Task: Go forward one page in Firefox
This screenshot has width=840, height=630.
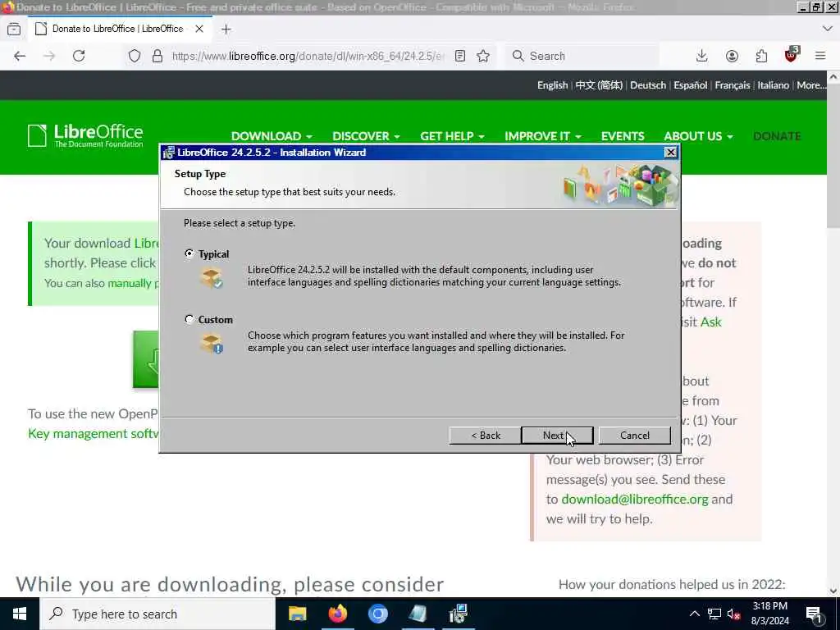Action: click(49, 56)
